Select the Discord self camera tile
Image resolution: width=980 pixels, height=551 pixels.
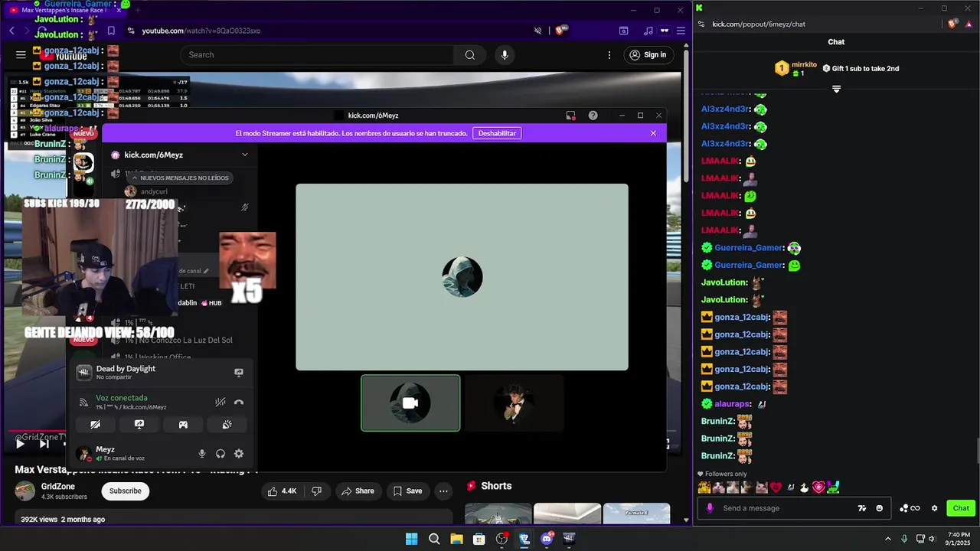[410, 403]
